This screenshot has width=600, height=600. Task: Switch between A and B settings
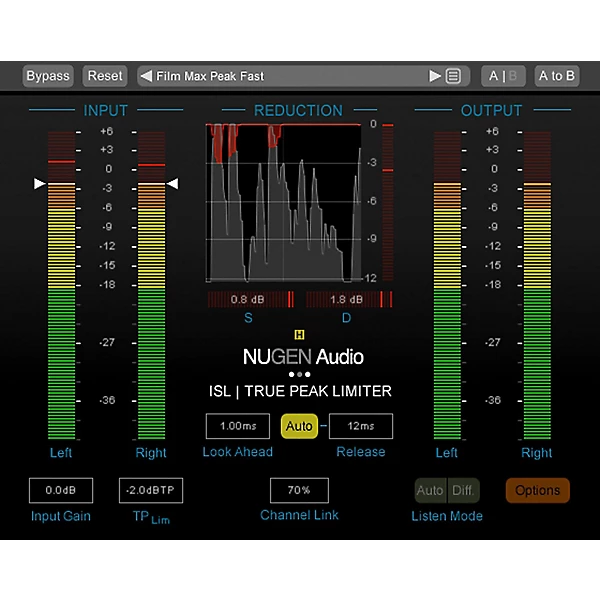click(505, 76)
